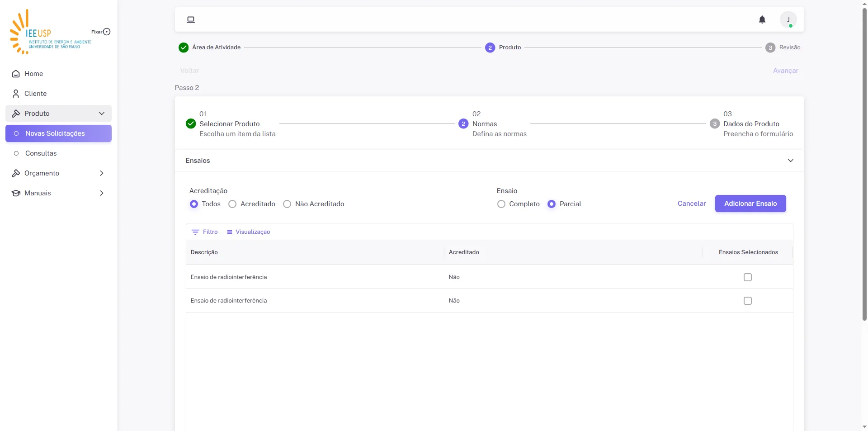The image size is (868, 431).
Task: Click the Adicionar Ensaio button
Action: tap(750, 204)
